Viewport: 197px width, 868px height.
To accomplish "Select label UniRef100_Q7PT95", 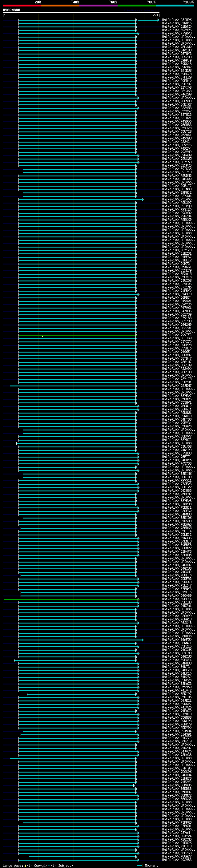I will [x=177, y=768].
